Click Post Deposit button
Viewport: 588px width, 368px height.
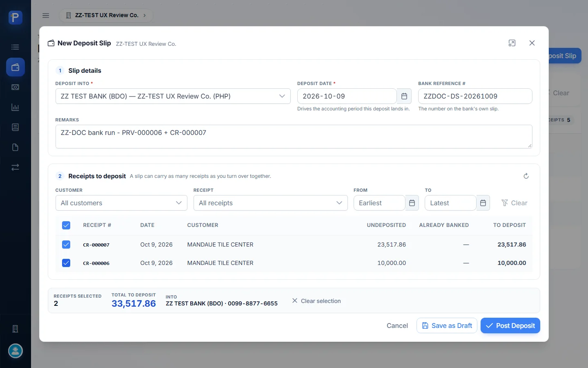(510, 325)
